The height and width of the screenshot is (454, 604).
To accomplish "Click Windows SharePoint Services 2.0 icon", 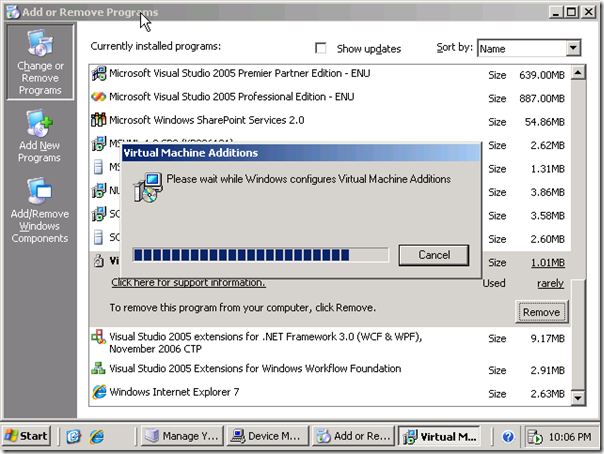I will point(99,120).
